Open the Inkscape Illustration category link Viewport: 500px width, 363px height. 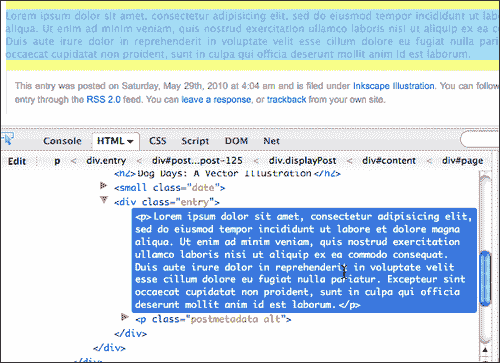[394, 86]
